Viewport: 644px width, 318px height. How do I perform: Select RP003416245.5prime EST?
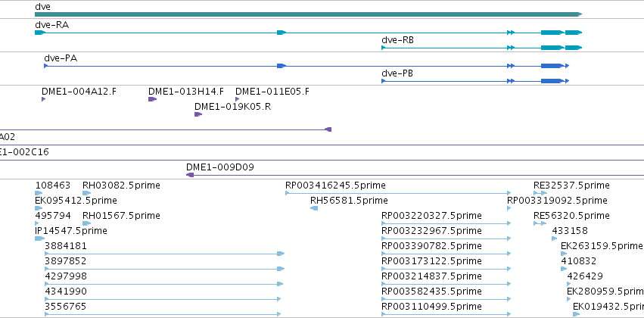pyautogui.click(x=335, y=185)
